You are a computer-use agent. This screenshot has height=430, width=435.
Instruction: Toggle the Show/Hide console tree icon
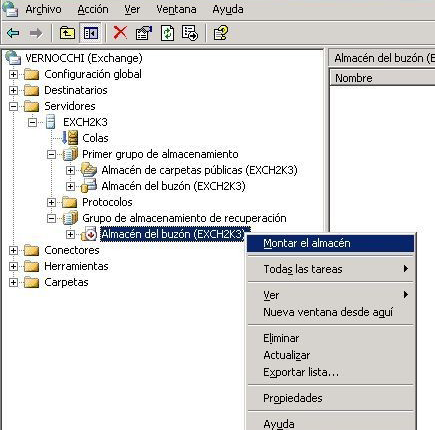pos(90,33)
